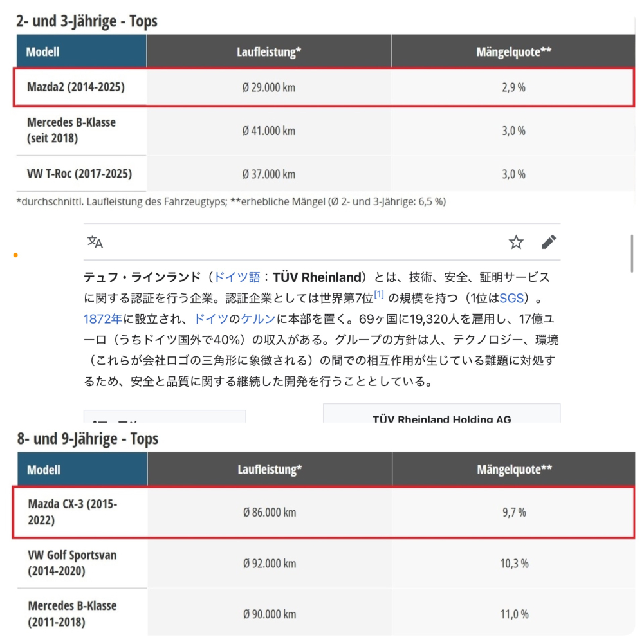Click the TÜV Rheinland Holding AG infobox title
Viewport: 644px width, 644px height.
[441, 419]
